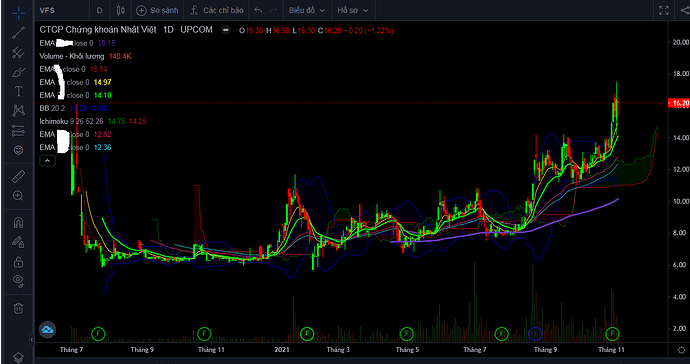The height and width of the screenshot is (364, 690).
Task: Enter fullscreen mode with the expand icon
Action: [664, 11]
